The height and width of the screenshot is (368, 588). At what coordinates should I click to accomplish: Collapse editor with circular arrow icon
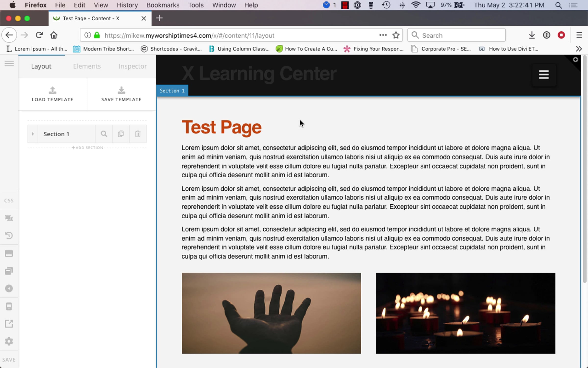point(9,289)
